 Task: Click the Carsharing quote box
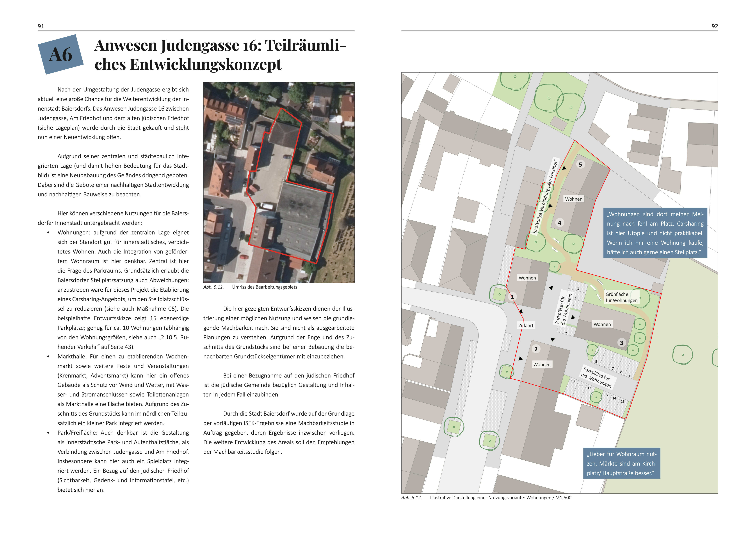[655, 233]
